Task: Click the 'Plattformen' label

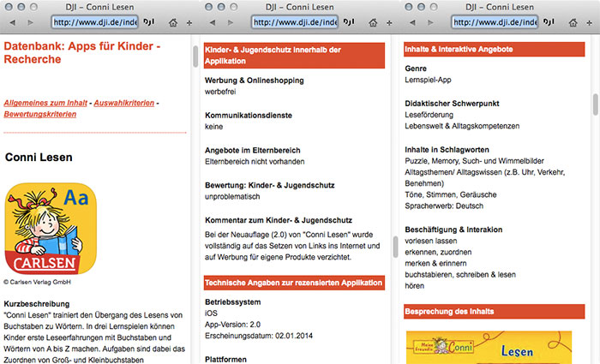Action: tap(225, 360)
